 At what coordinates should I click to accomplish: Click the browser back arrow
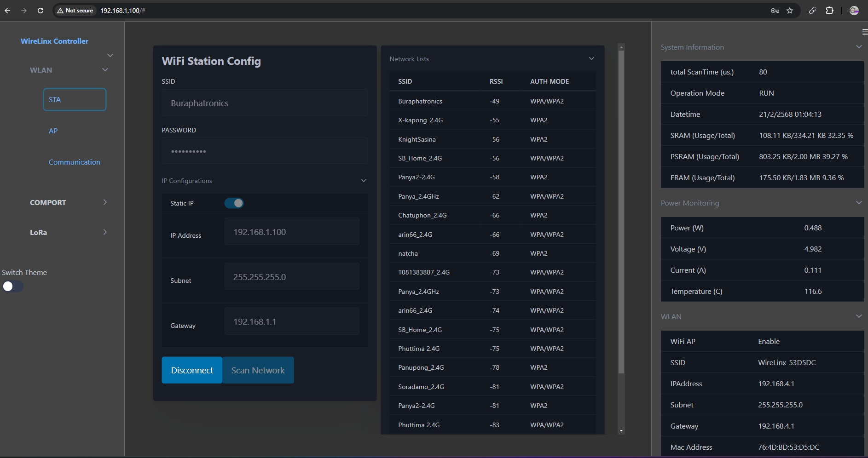(x=7, y=11)
